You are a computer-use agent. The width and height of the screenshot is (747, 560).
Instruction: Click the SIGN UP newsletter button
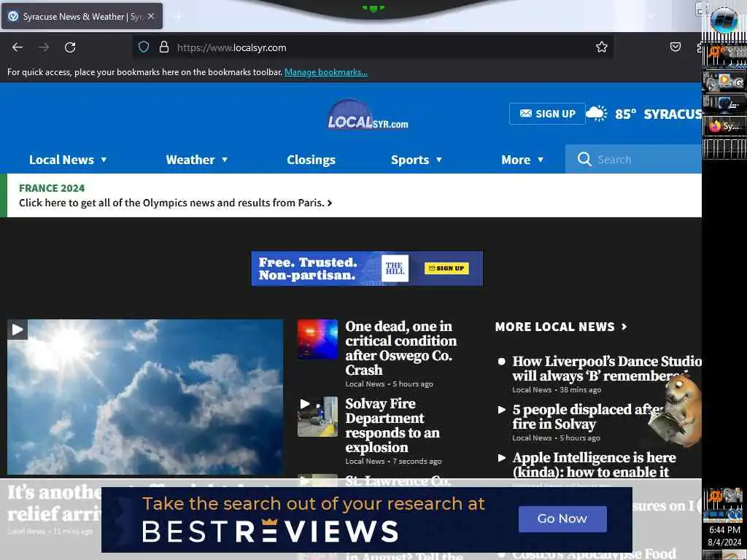tap(547, 114)
